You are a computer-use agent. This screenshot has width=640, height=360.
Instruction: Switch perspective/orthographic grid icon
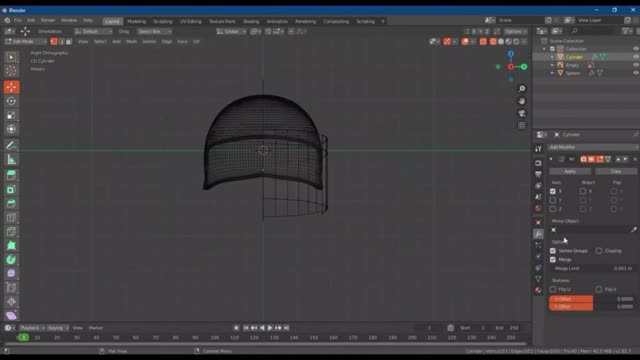522,125
